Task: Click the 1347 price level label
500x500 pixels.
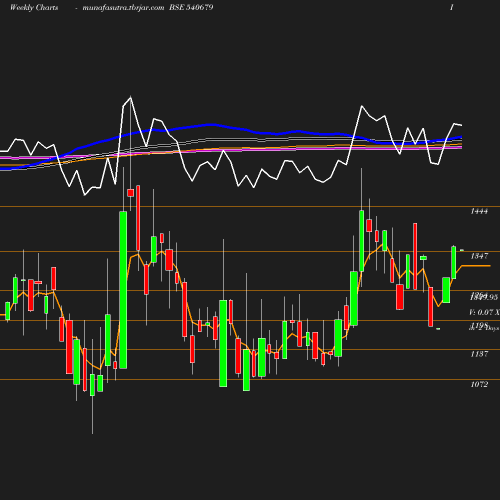Action: pos(479,256)
